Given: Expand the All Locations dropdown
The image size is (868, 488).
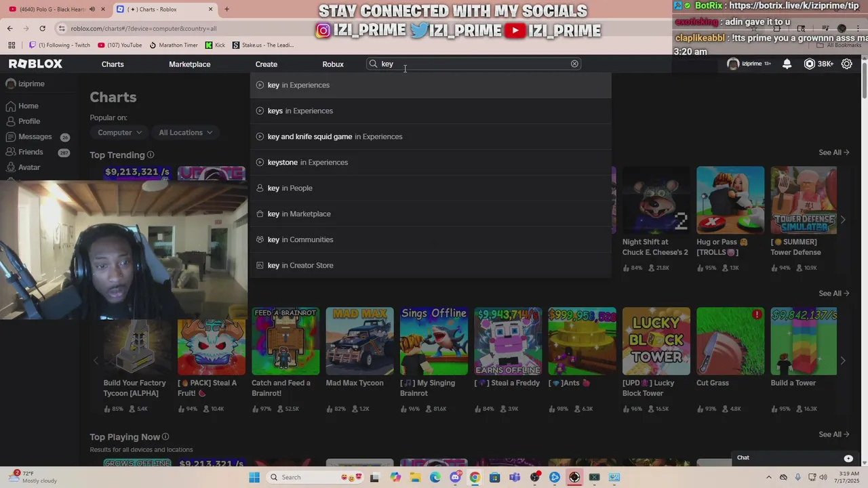Looking at the screenshot, I should [x=185, y=133].
